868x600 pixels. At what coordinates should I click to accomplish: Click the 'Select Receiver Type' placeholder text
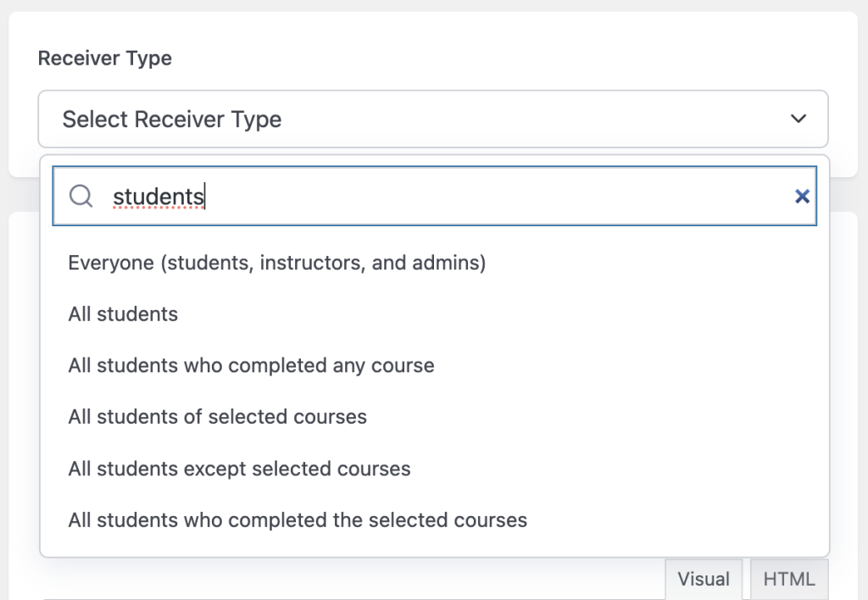pos(172,119)
